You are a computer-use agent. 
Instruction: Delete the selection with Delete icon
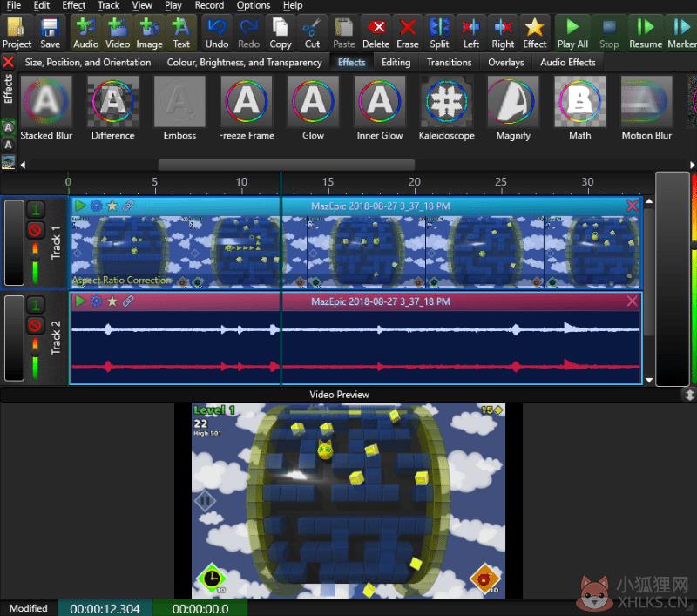(376, 33)
